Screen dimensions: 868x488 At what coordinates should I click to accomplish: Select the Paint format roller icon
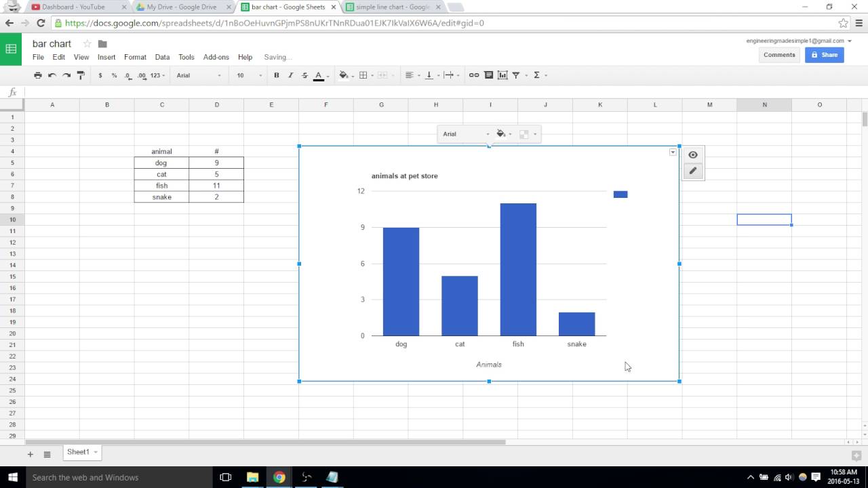click(81, 75)
